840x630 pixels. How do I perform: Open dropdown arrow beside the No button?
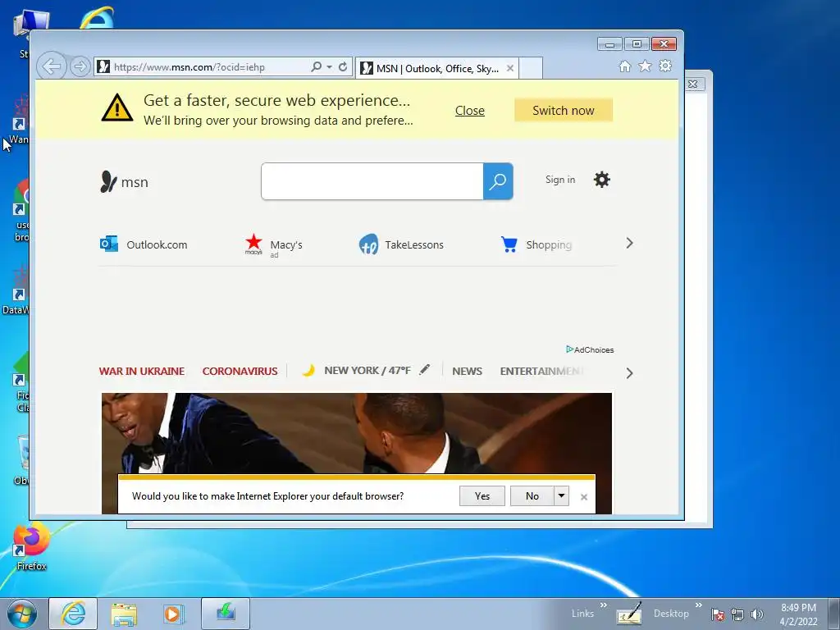click(561, 496)
